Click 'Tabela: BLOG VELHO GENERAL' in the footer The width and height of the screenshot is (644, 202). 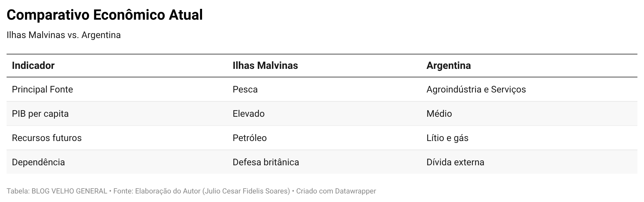point(57,191)
